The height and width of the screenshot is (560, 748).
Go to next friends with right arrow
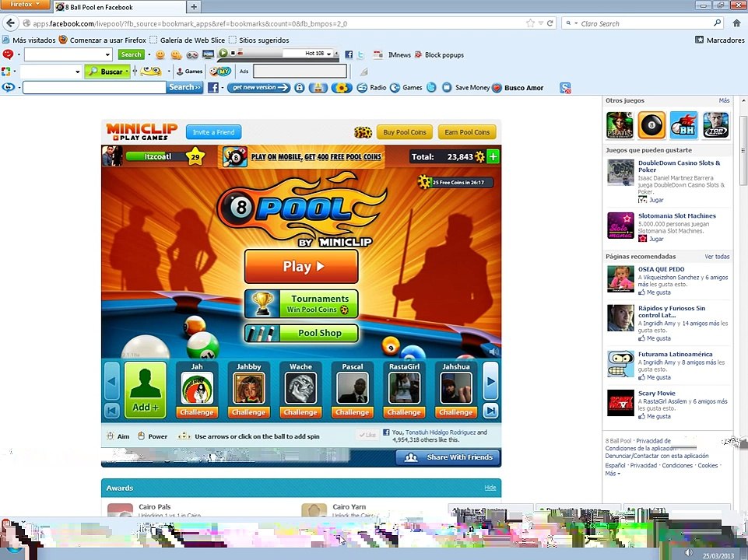click(491, 381)
